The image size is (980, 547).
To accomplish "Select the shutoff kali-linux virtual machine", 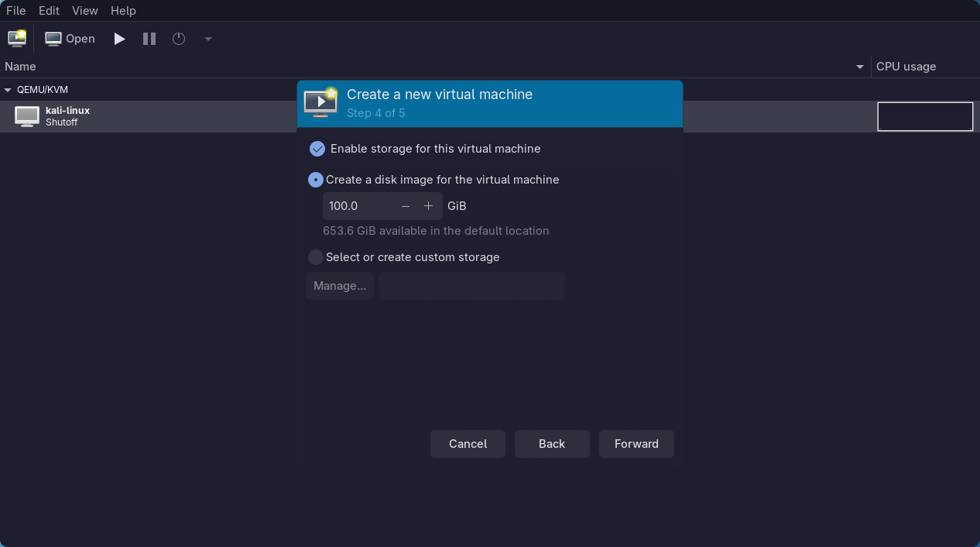I will [67, 116].
